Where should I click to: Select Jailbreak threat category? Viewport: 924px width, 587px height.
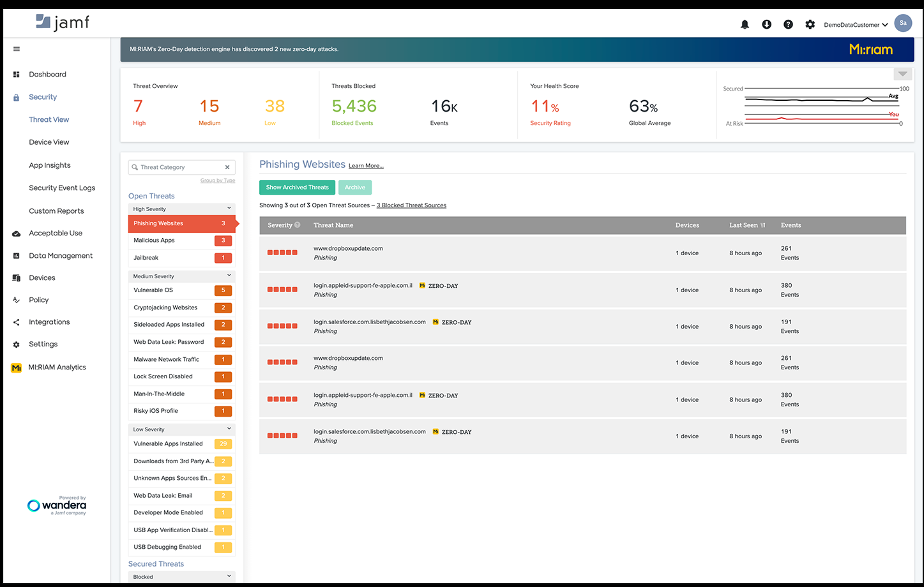pyautogui.click(x=181, y=258)
